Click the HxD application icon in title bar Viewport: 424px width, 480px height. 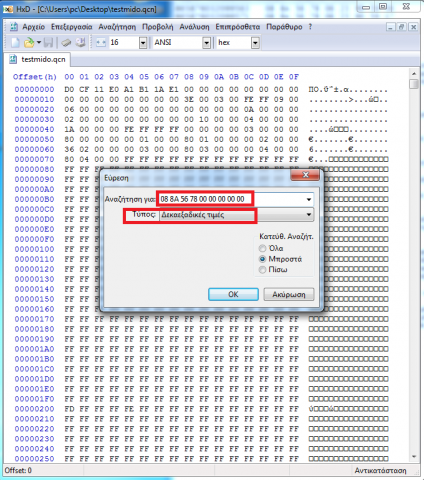click(8, 9)
